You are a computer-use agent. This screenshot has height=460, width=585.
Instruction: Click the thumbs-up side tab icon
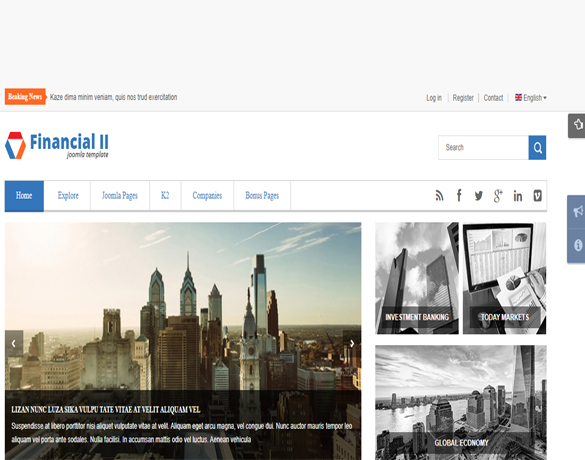pyautogui.click(x=577, y=125)
